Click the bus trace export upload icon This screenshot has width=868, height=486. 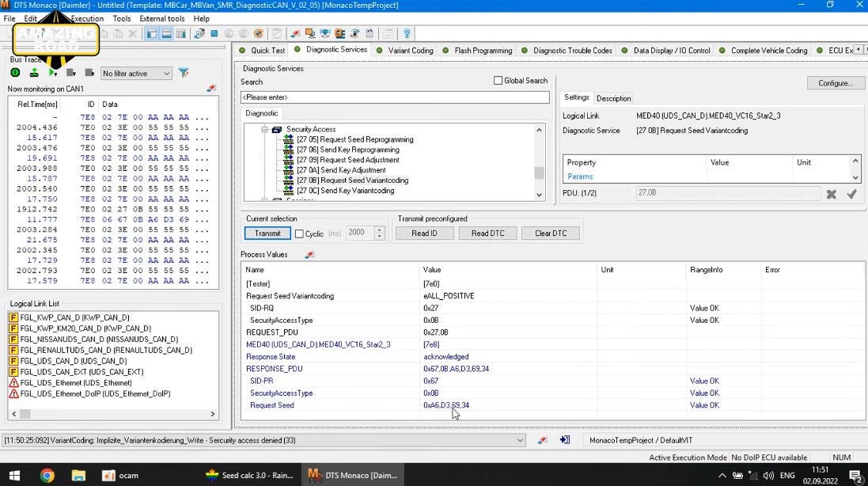pyautogui.click(x=34, y=73)
